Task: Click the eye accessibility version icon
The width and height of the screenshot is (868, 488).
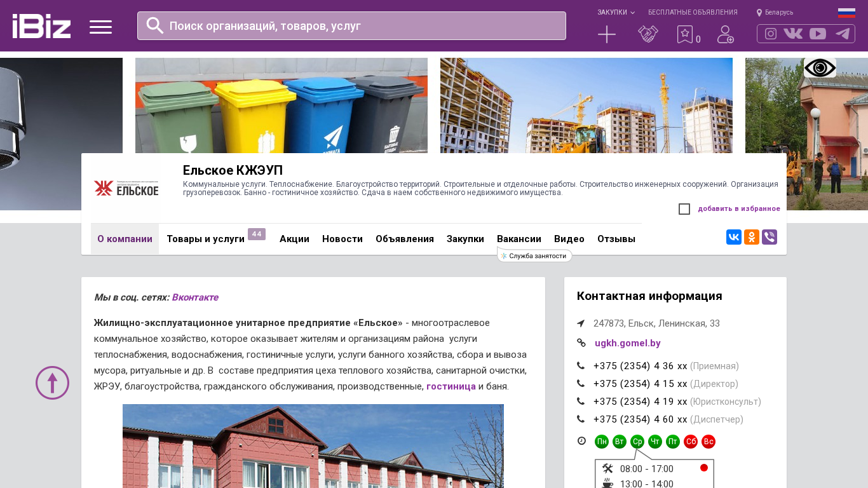Action: point(820,67)
